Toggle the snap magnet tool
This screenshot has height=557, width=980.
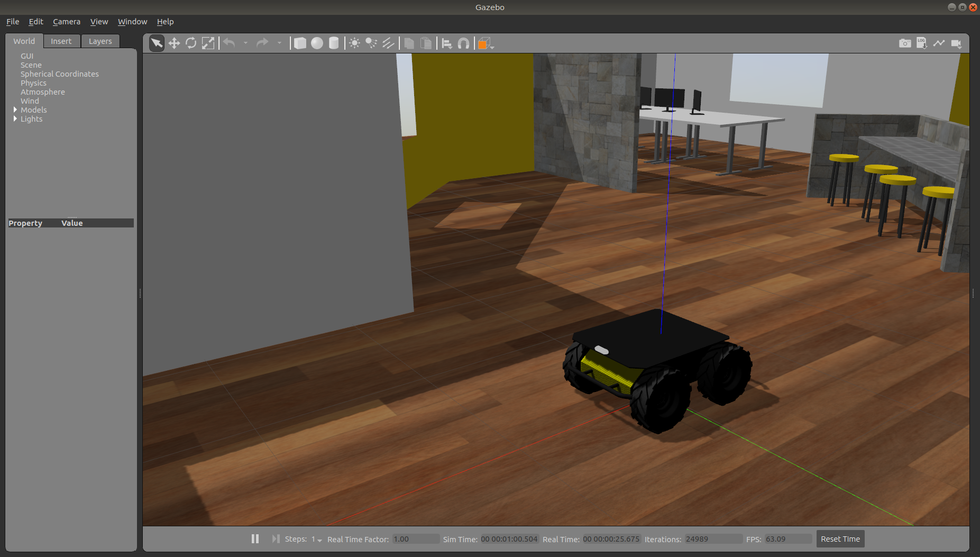463,43
